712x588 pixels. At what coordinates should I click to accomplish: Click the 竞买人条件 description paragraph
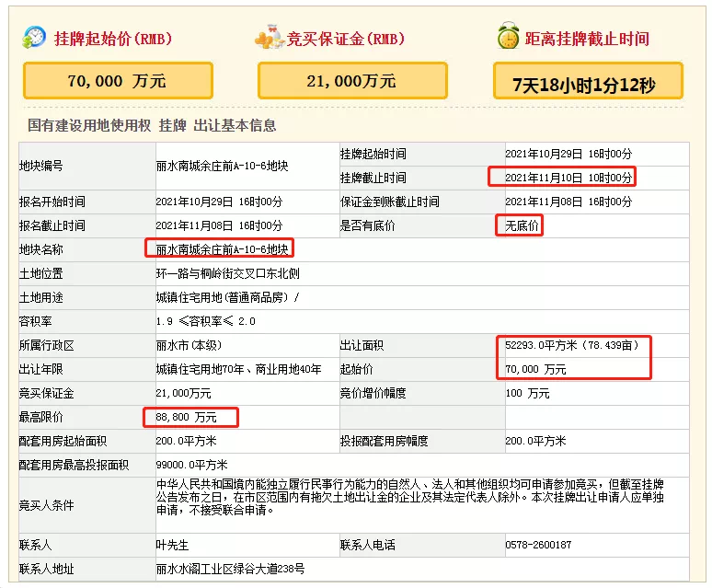click(410, 497)
